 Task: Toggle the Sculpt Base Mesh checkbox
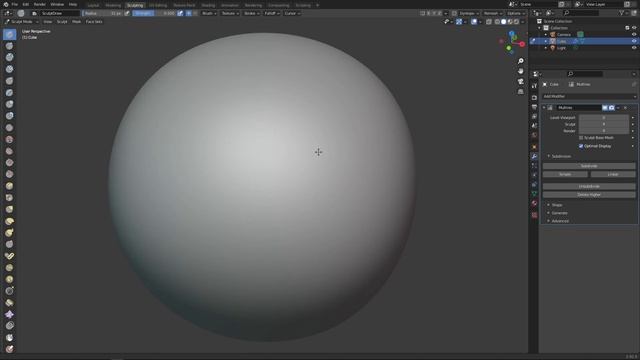point(581,138)
